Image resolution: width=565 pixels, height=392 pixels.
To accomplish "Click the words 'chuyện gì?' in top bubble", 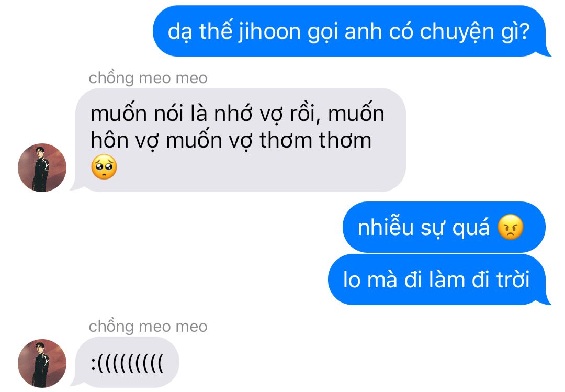I will pyautogui.click(x=474, y=32).
